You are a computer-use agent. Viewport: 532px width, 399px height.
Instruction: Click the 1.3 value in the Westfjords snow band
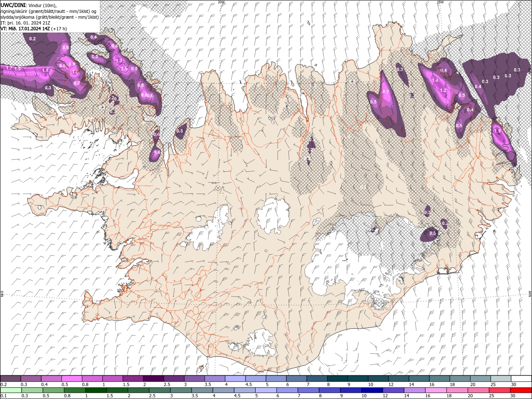(x=118, y=61)
